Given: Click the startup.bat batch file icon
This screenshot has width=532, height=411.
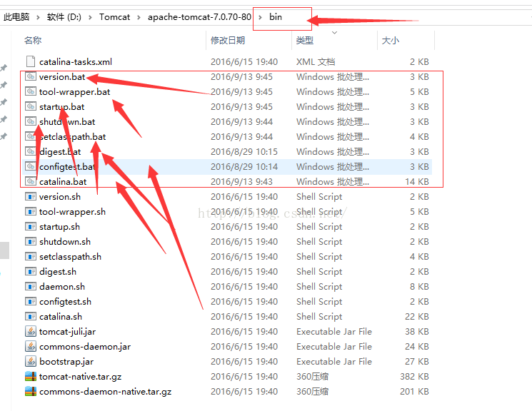Looking at the screenshot, I should (x=31, y=106).
